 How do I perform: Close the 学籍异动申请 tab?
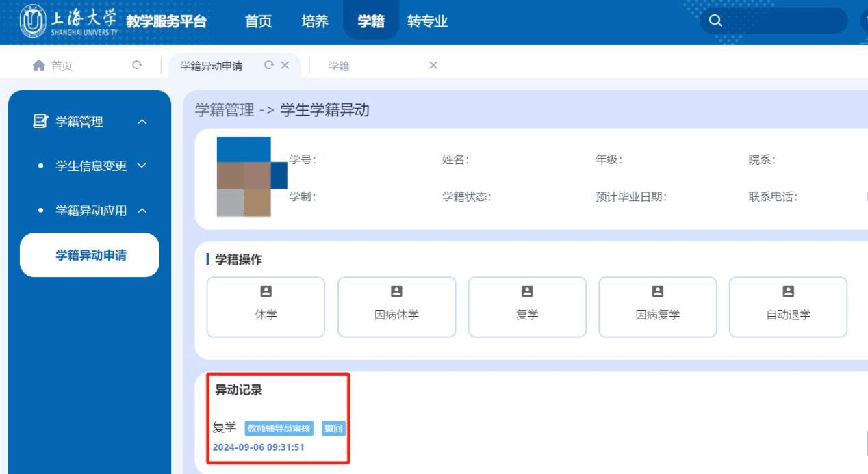285,66
